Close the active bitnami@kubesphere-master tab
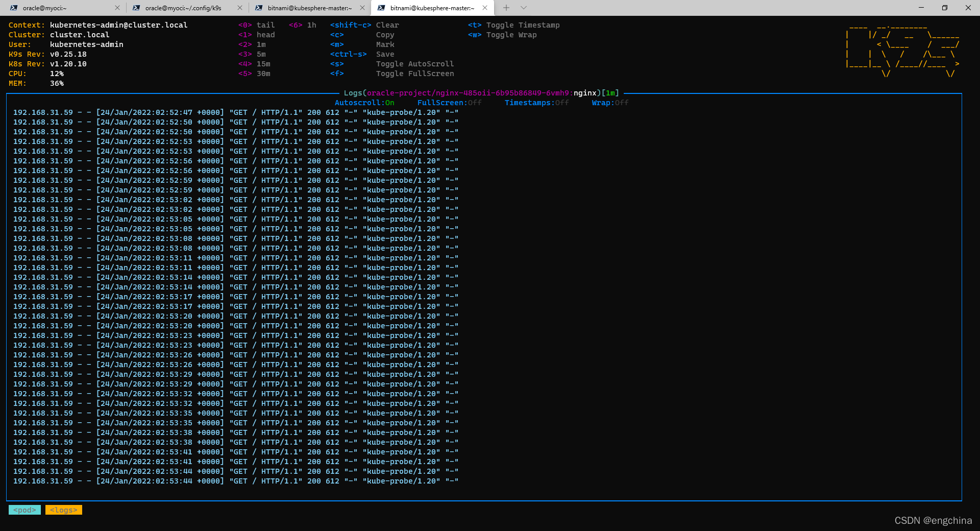 (x=485, y=8)
